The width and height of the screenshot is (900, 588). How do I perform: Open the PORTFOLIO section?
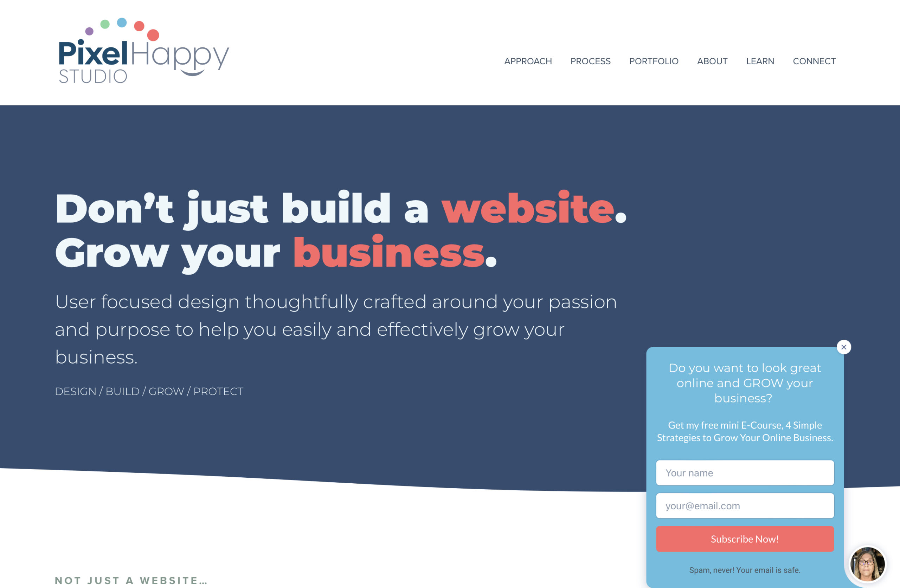[x=653, y=61]
